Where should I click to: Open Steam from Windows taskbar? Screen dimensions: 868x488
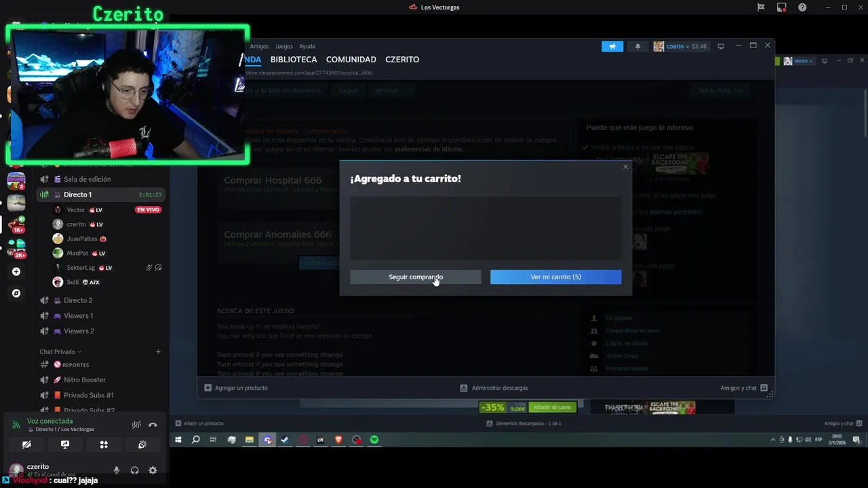[x=285, y=440]
